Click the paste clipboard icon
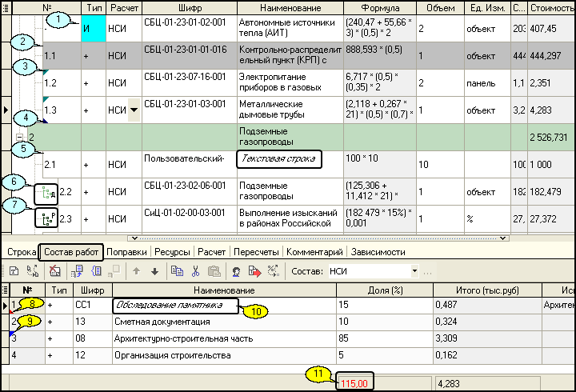The width and height of the screenshot is (576, 392). pyautogui.click(x=214, y=272)
